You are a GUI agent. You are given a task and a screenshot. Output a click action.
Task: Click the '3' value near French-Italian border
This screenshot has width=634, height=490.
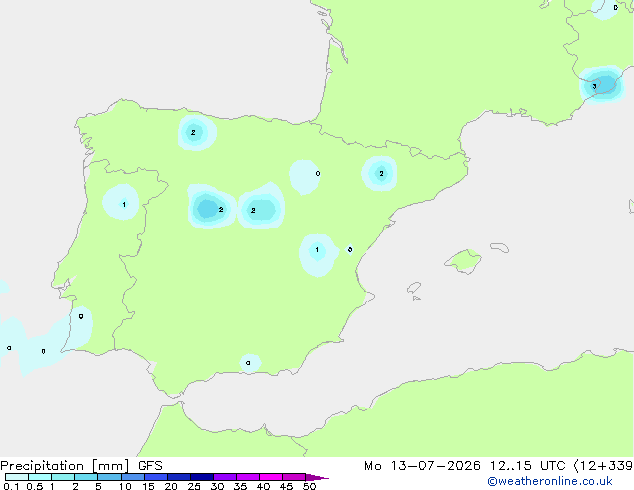[594, 86]
